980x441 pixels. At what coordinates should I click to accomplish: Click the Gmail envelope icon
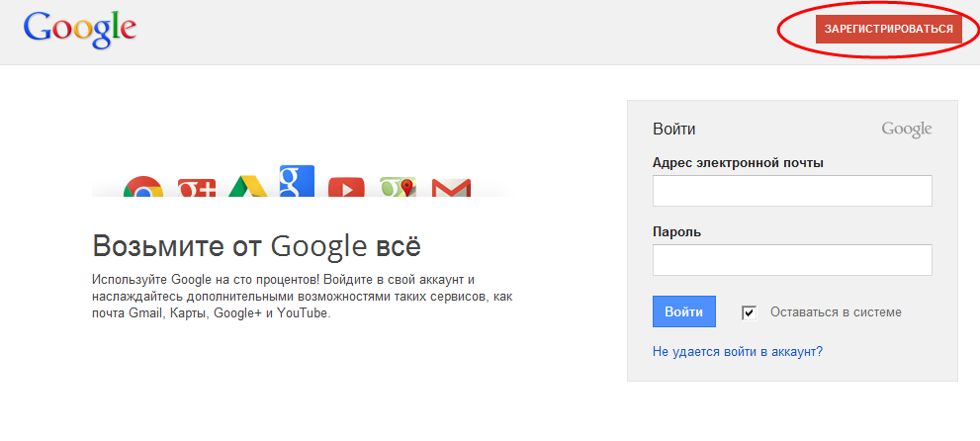(x=451, y=188)
